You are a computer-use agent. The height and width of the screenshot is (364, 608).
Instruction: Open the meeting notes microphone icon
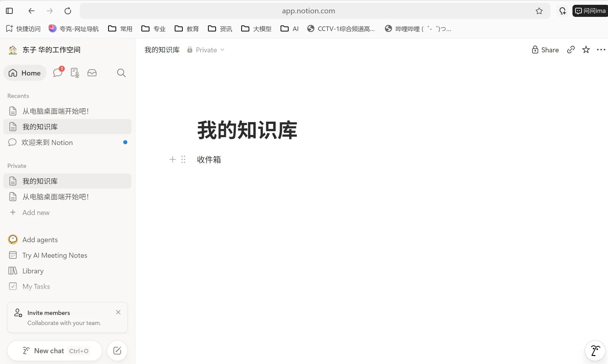pos(75,73)
